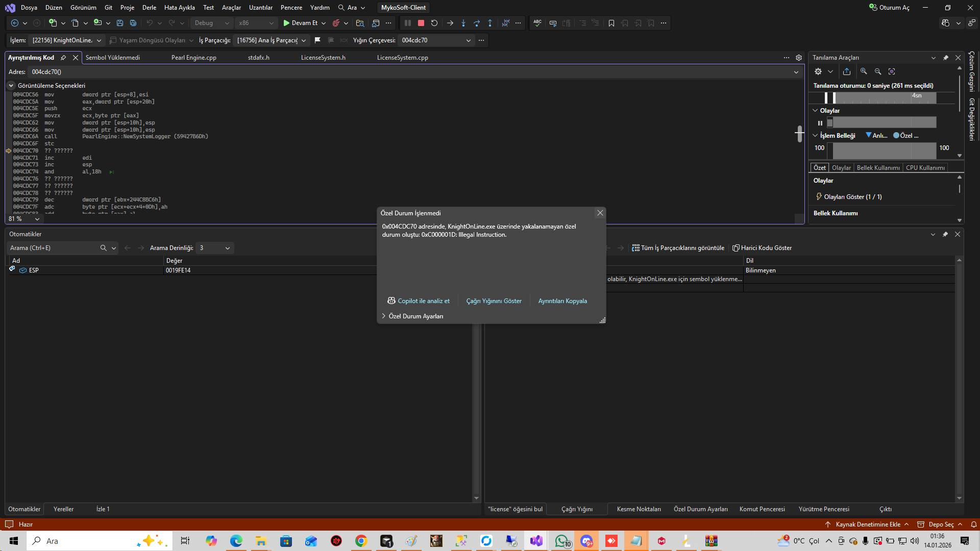
Task: Click the red Stop Debugging square
Action: [421, 23]
